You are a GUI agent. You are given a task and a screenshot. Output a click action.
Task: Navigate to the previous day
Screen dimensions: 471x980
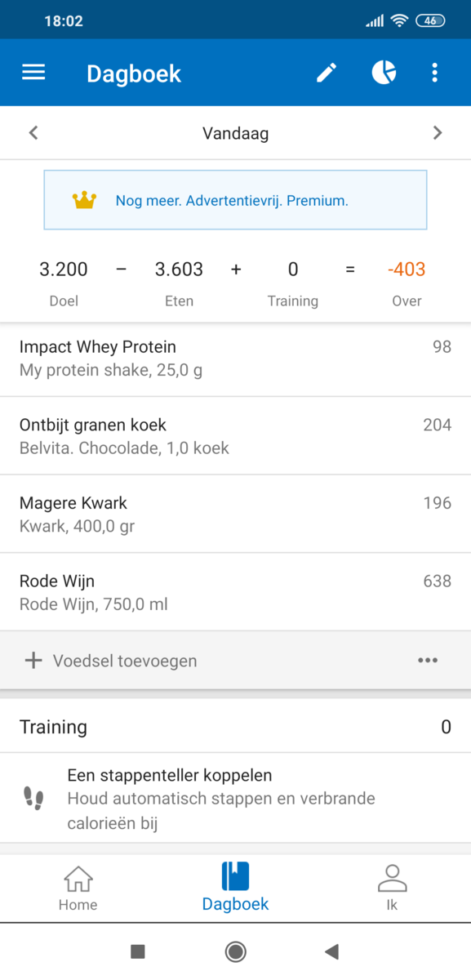tap(33, 132)
